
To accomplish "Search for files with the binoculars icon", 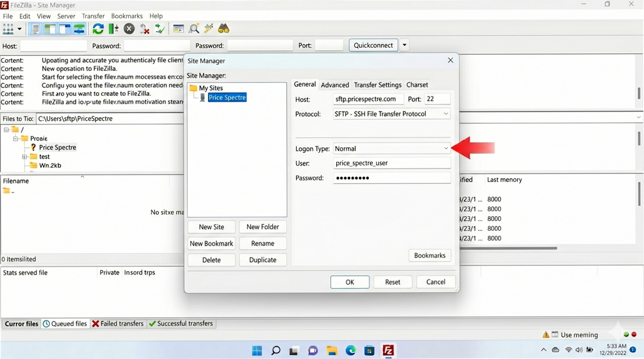I will [223, 29].
